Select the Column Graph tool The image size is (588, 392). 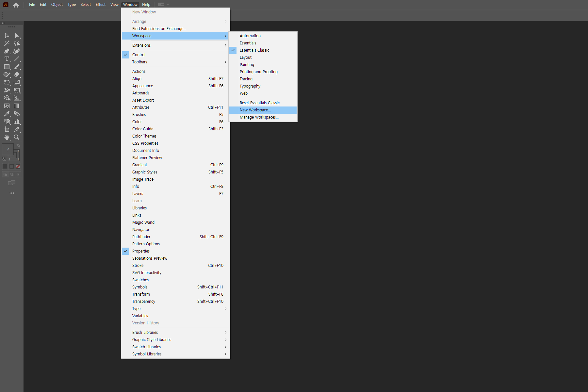point(17,122)
